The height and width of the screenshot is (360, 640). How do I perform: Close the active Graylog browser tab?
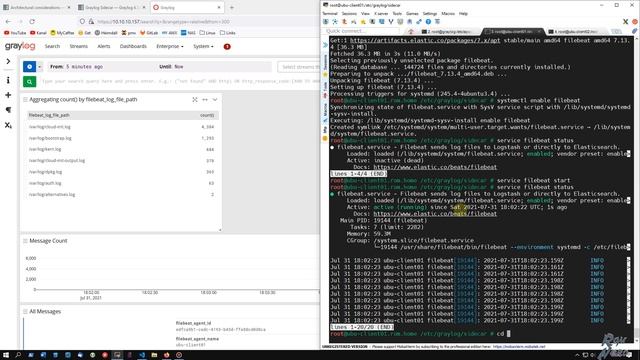(x=219, y=7)
